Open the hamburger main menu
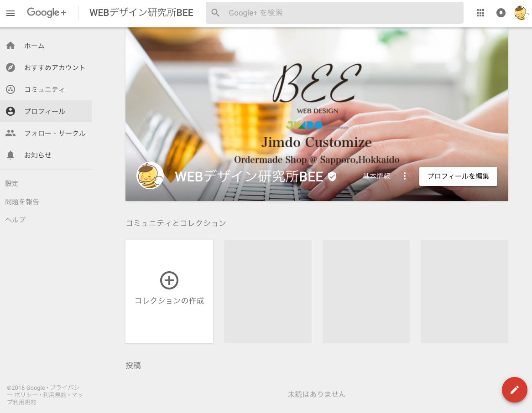 pos(10,13)
